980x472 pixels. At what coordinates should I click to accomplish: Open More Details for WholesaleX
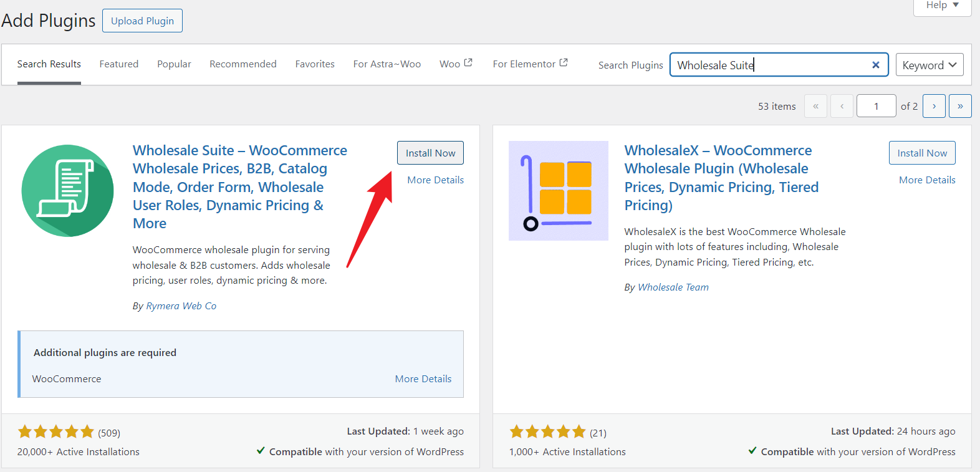(927, 180)
